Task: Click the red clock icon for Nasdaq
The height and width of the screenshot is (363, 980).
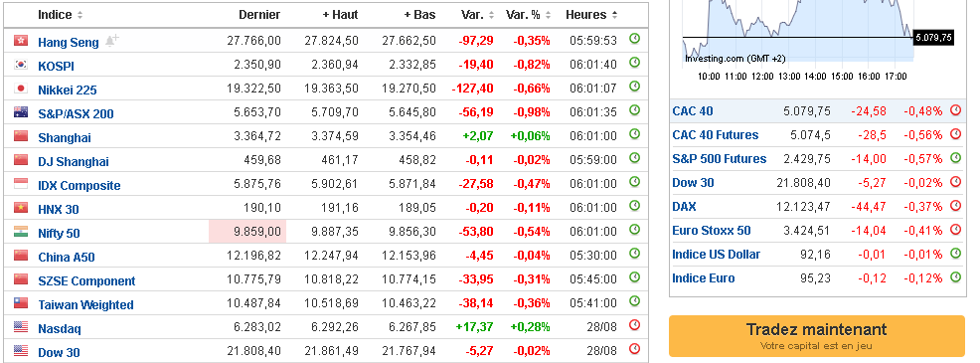Action: pyautogui.click(x=634, y=325)
